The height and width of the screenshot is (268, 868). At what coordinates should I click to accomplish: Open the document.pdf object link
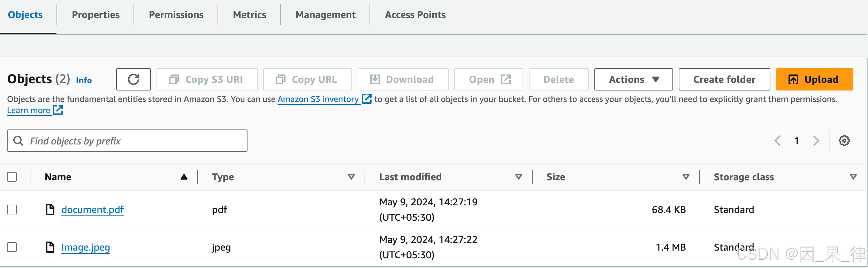click(92, 210)
